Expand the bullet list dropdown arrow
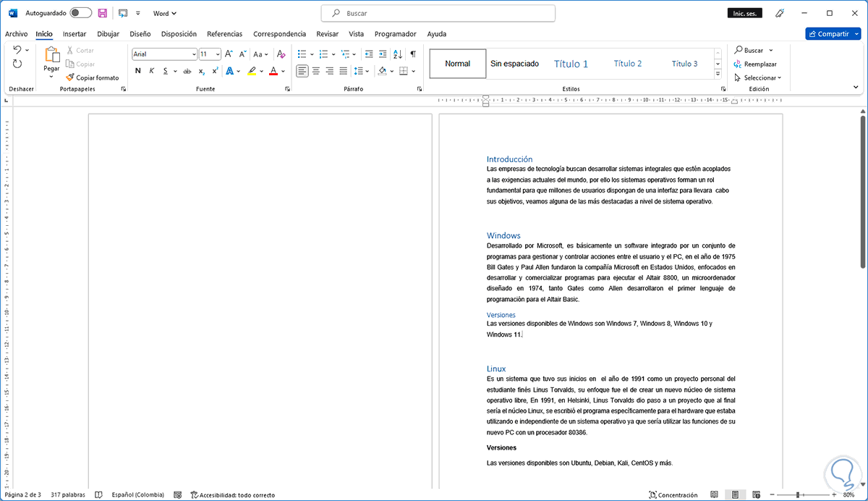The width and height of the screenshot is (868, 501). tap(312, 54)
